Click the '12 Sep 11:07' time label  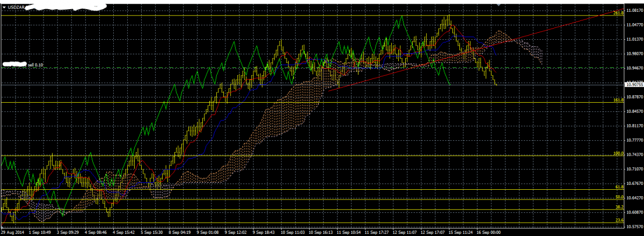click(404, 233)
